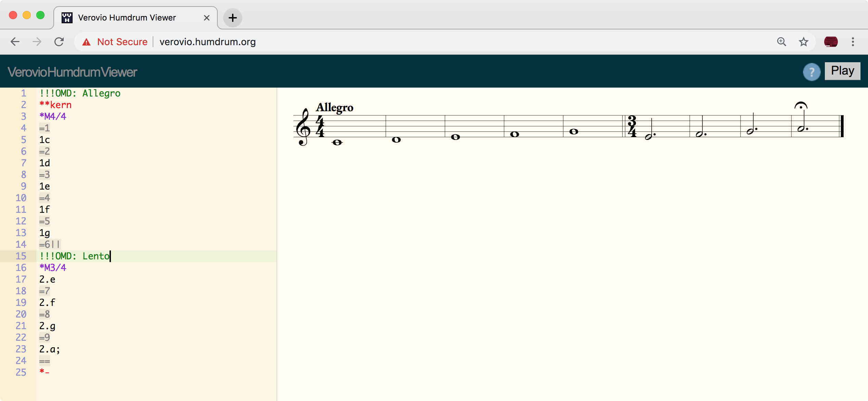868x401 pixels.
Task: Click the 3/4 time signature in the score
Action: pos(632,127)
